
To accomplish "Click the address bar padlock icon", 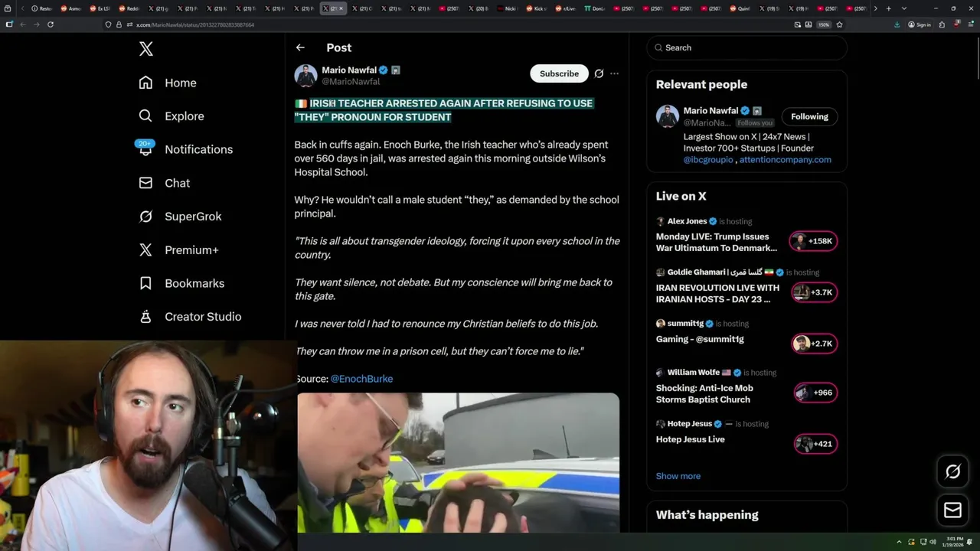I will pos(119,24).
